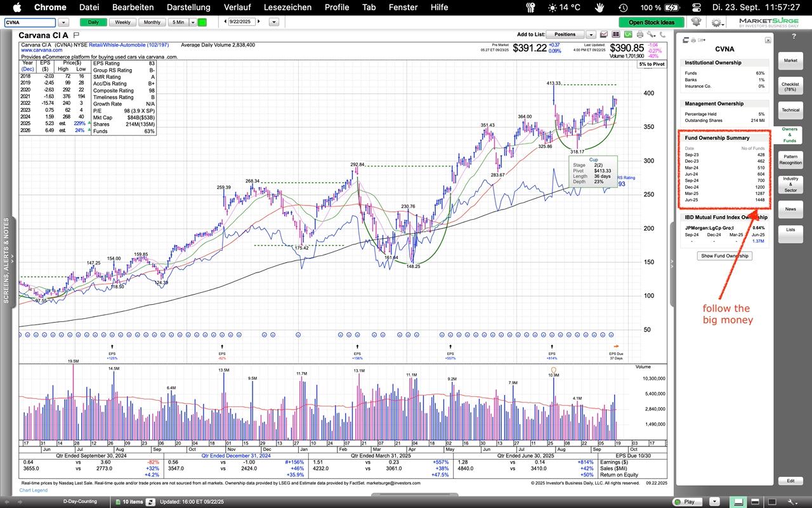Screen dimensions: 812x508
Task: Expand the 5 Min interval dropdown
Action: 192,22
